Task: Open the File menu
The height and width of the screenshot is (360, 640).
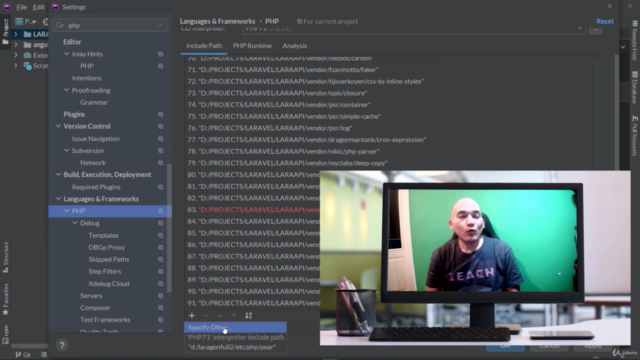Action: coord(22,7)
